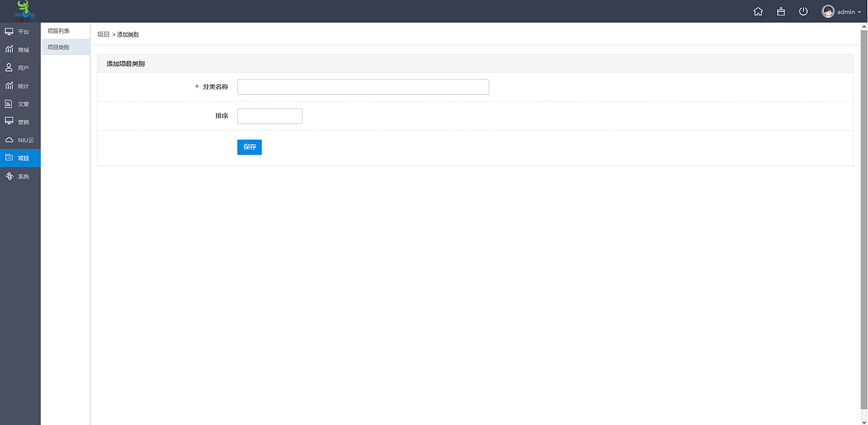This screenshot has height=425, width=868.
Task: Open the 统计 section in sidebar
Action: (20, 86)
